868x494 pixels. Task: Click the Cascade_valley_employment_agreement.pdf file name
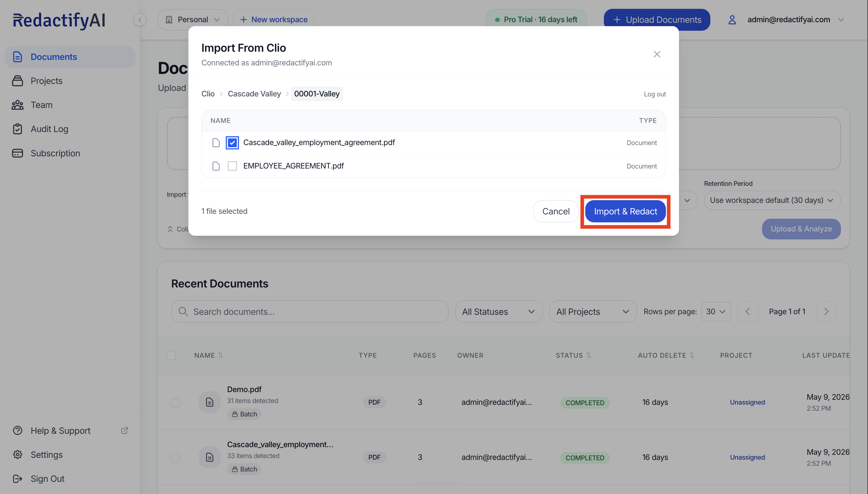pos(319,142)
